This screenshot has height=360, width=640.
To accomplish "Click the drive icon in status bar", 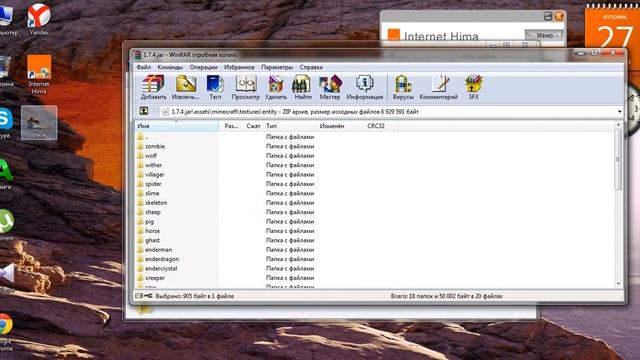I will pyautogui.click(x=139, y=296).
